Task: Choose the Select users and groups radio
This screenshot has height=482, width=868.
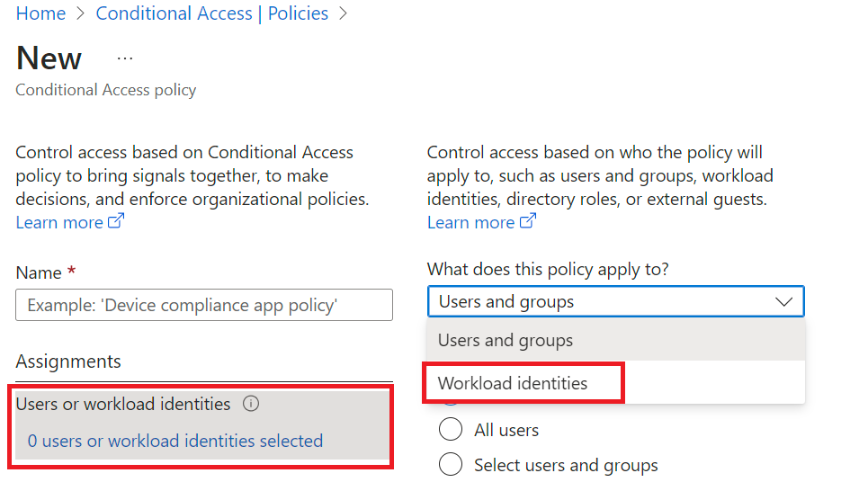Action: [x=451, y=465]
